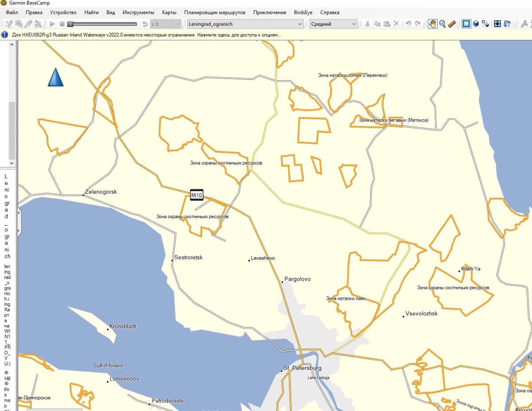The height and width of the screenshot is (411, 532).
Task: Toggle the percent-sign view mode button
Action: 485,24
